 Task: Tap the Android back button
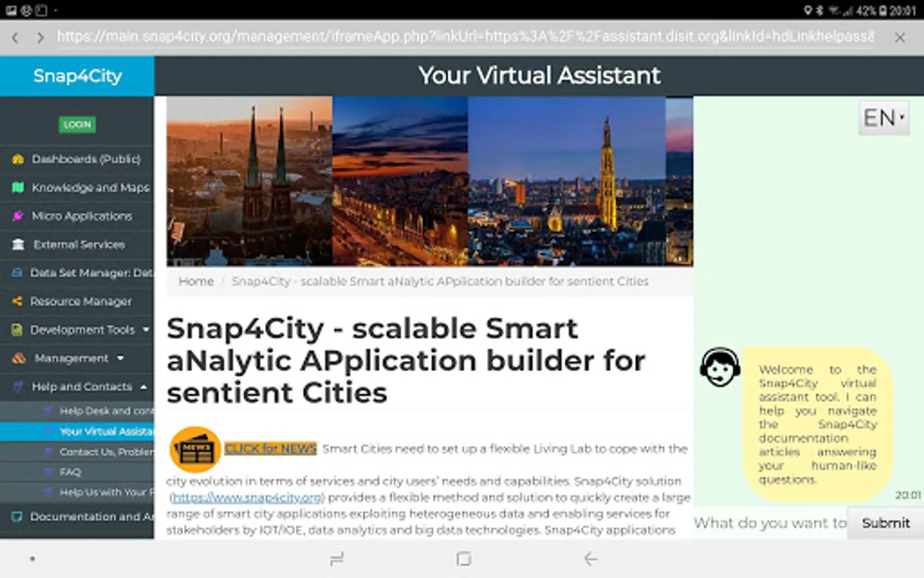(x=590, y=559)
